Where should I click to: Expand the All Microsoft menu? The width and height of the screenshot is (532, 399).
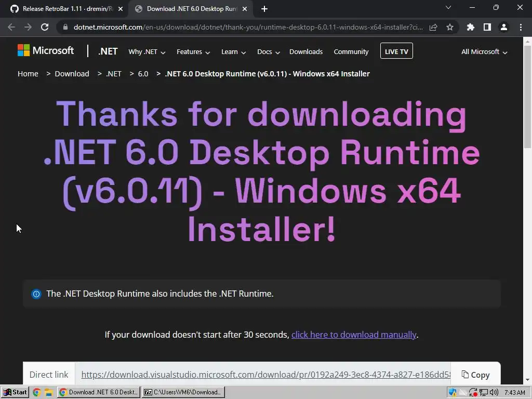tap(484, 52)
